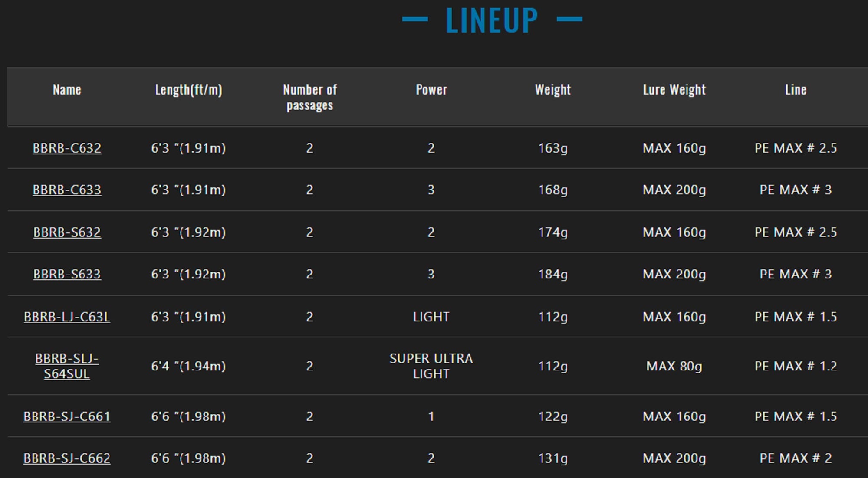The height and width of the screenshot is (478, 868).
Task: Click the BBRB-C633 model link
Action: coord(67,190)
